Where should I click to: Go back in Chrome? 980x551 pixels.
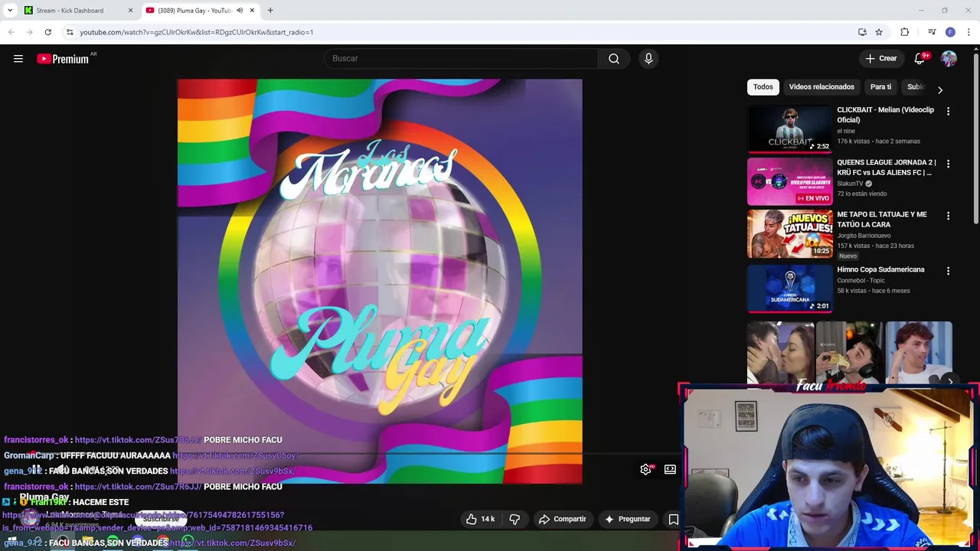pos(11,32)
